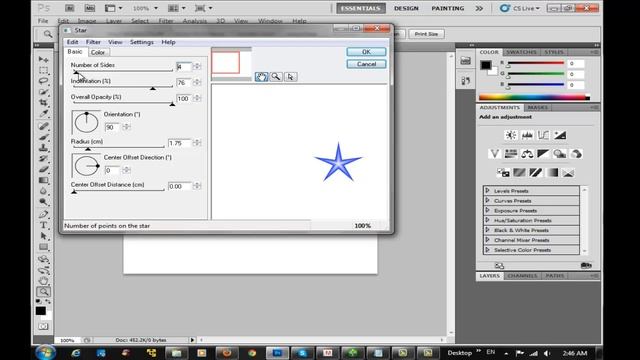The width and height of the screenshot is (640, 360).
Task: Select the Zoom tool in Star preview toolbar
Action: [276, 77]
